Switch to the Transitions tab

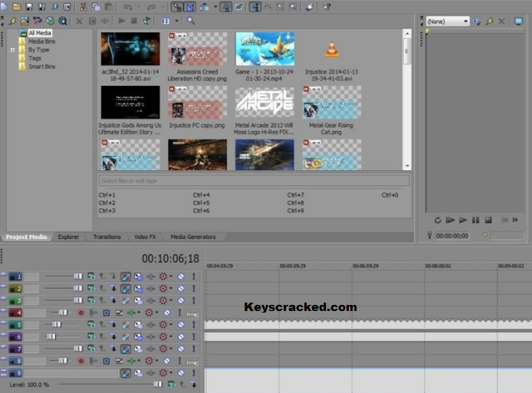107,237
